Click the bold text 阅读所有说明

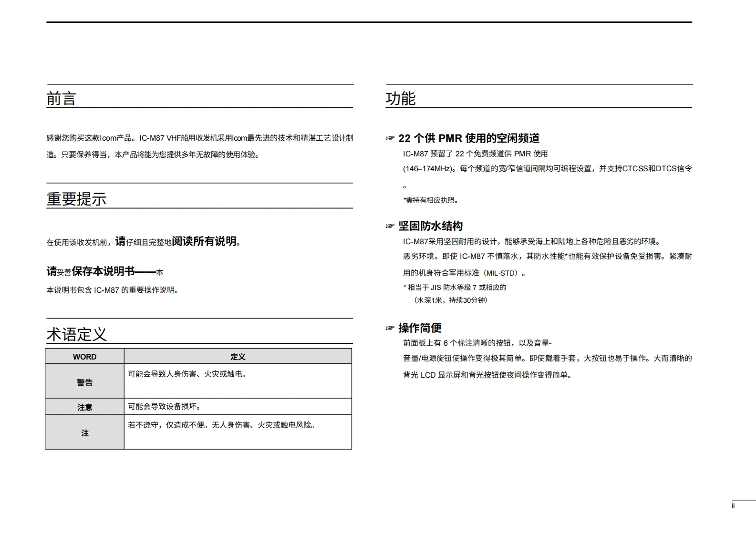pyautogui.click(x=204, y=241)
